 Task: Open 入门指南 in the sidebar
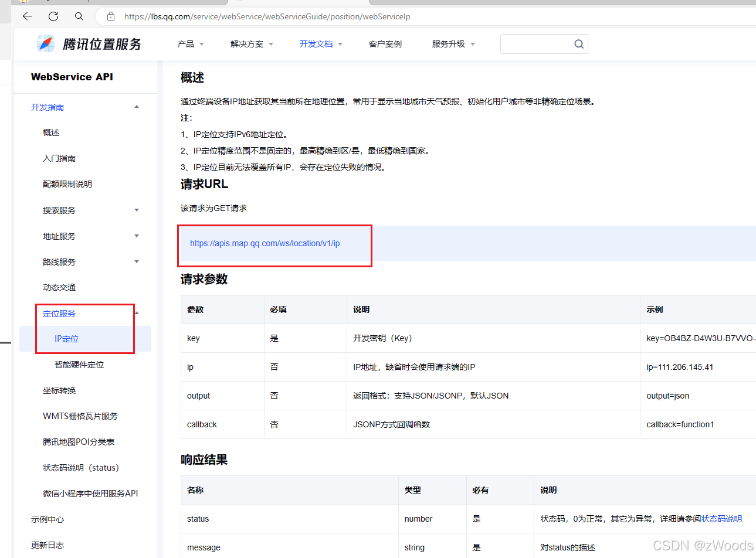pos(59,158)
